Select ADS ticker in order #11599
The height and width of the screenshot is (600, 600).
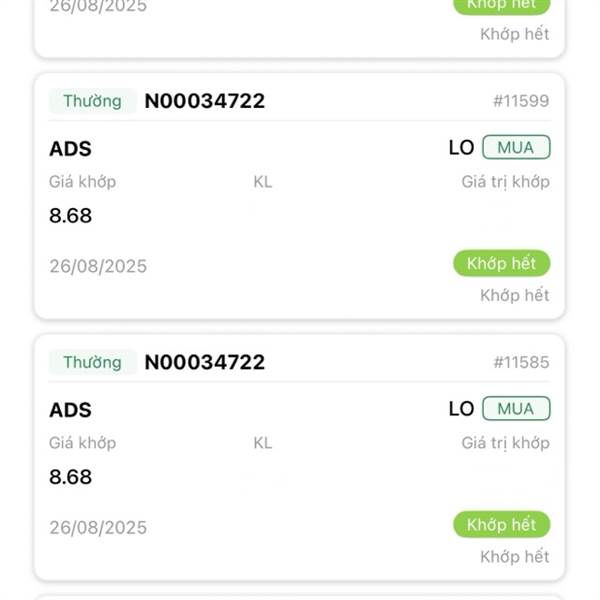70,148
